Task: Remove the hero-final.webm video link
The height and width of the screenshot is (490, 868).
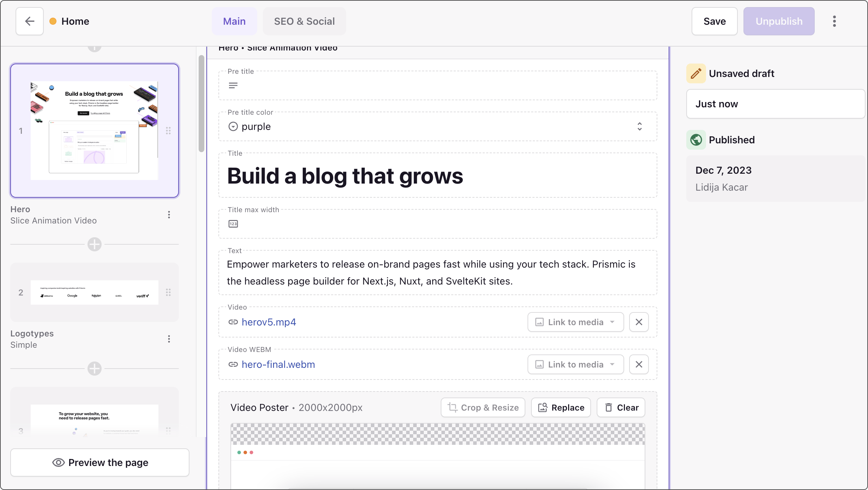Action: pos(639,364)
